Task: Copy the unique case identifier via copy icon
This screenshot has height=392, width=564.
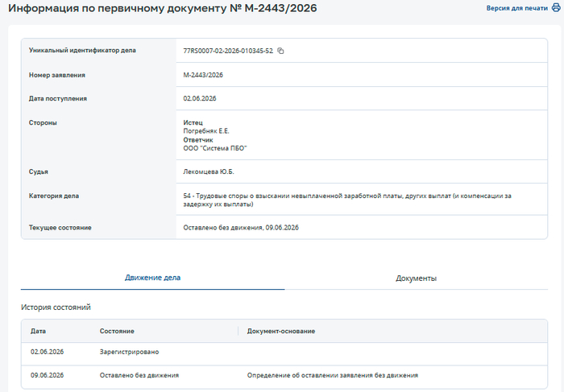Action: (x=280, y=51)
